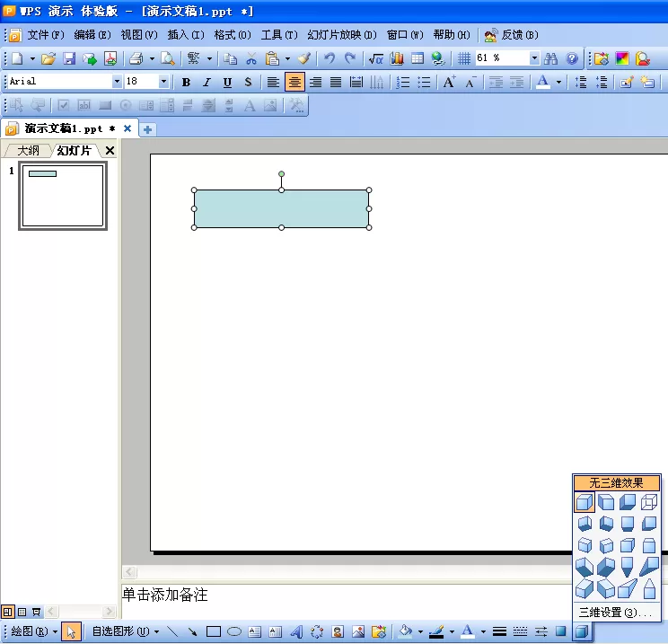Viewport: 668px width, 644px height.
Task: Select slide 1 thumbnail
Action: coord(63,196)
